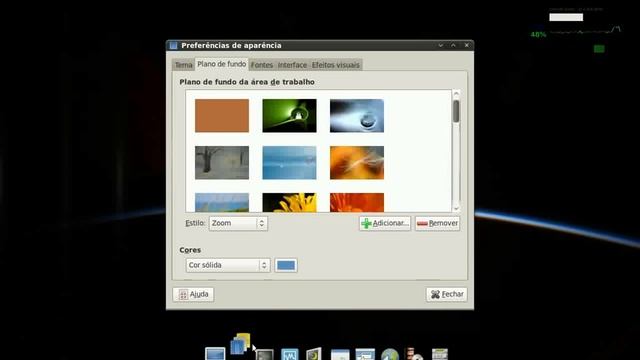Open the Cor sólida dropdown

tap(228, 265)
